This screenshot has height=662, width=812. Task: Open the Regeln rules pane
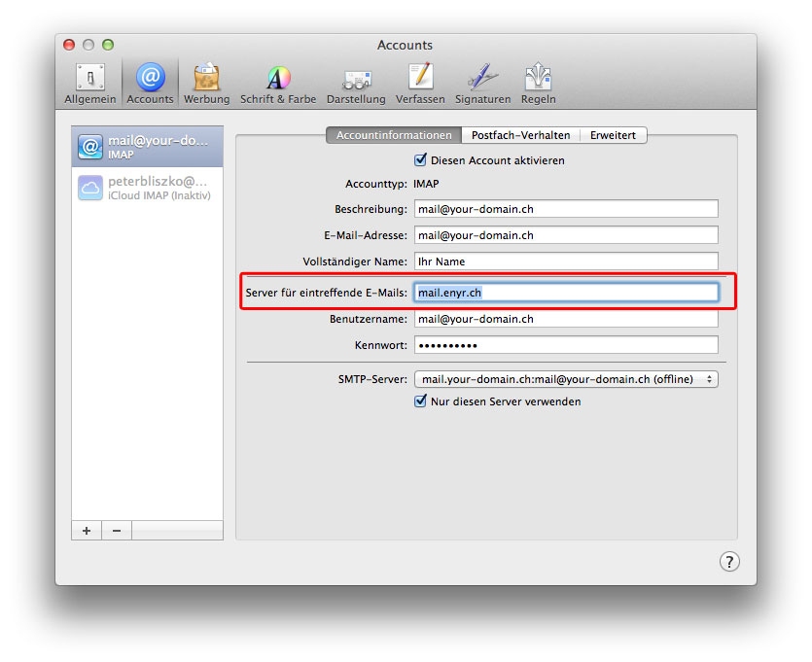tap(538, 84)
